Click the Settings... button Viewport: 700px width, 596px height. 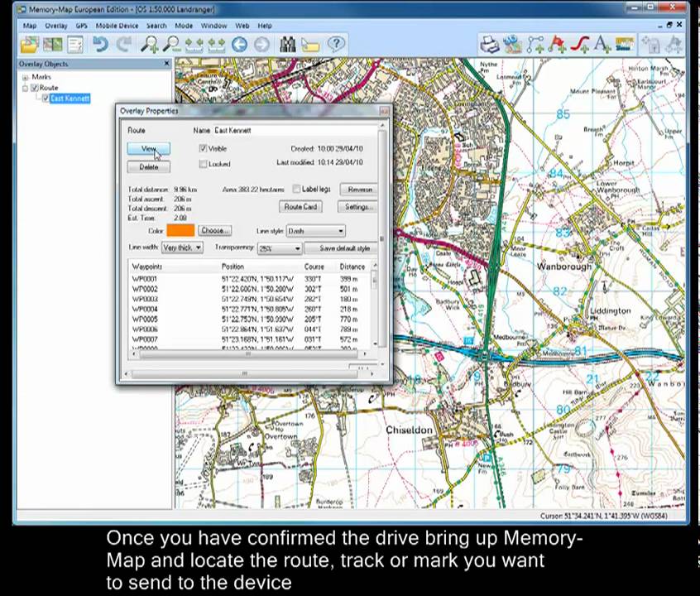point(357,207)
